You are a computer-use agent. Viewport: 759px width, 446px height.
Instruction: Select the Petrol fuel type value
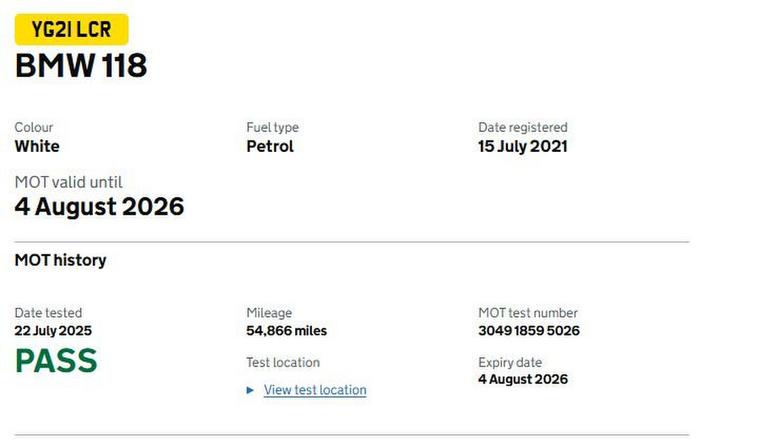coord(270,146)
